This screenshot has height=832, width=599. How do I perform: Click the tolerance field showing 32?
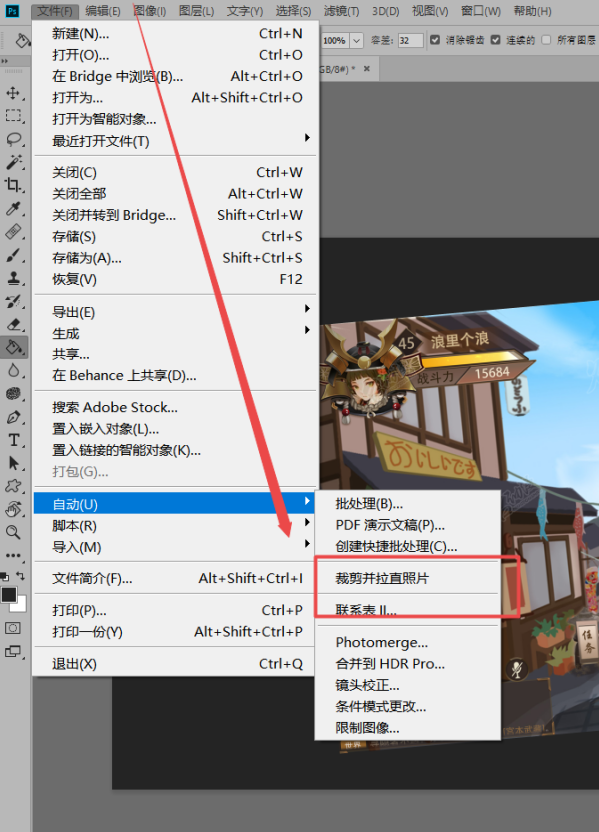click(411, 40)
